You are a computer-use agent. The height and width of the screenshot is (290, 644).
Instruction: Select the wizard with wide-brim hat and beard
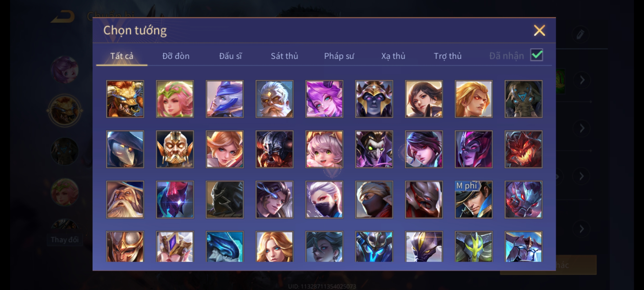125,200
